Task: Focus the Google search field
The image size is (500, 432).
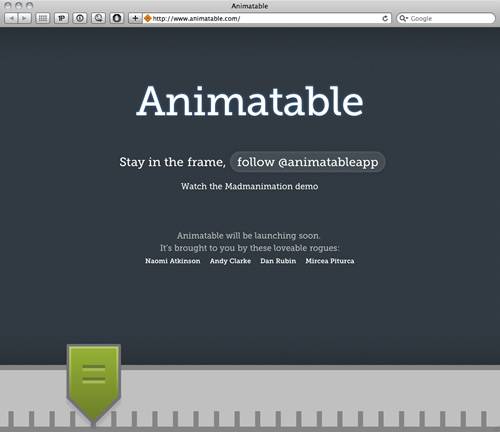Action: [446, 18]
